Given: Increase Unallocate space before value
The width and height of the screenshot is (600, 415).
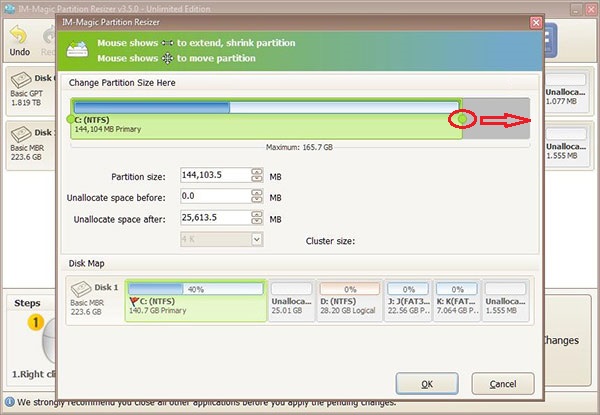Looking at the screenshot, I should click(x=257, y=193).
